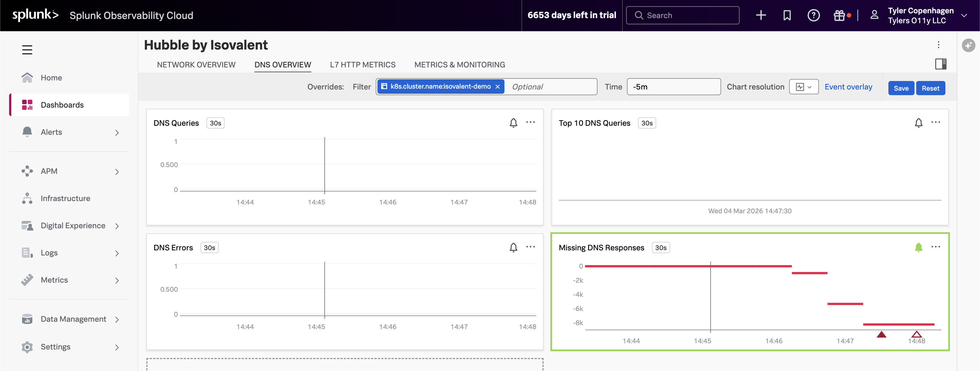This screenshot has width=980, height=371.
Task: Switch to the L7 HTTP METRICS tab
Action: point(363,65)
